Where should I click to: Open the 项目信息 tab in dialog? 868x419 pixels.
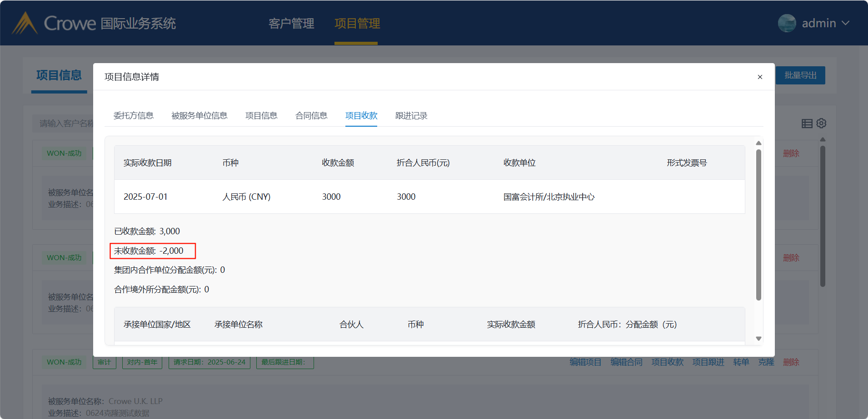click(x=261, y=116)
